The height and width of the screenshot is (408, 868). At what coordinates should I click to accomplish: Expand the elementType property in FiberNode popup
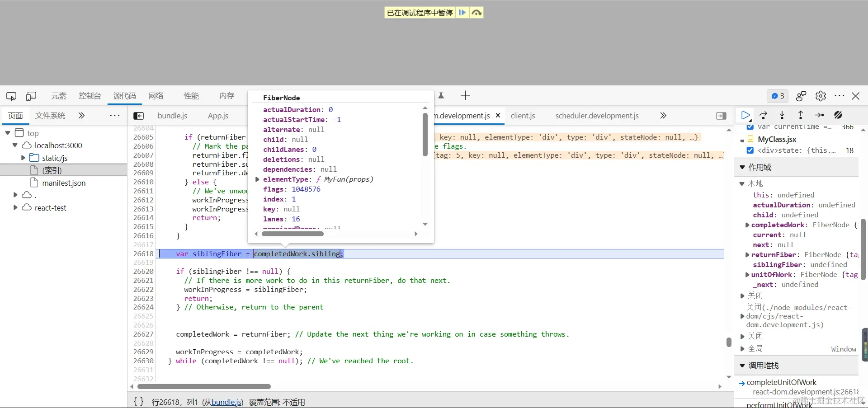click(x=258, y=179)
